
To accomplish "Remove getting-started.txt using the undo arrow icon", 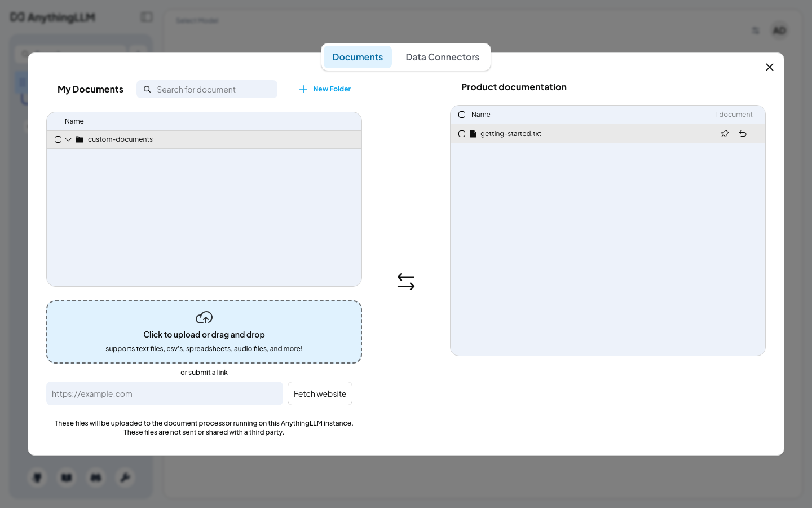I will (743, 134).
